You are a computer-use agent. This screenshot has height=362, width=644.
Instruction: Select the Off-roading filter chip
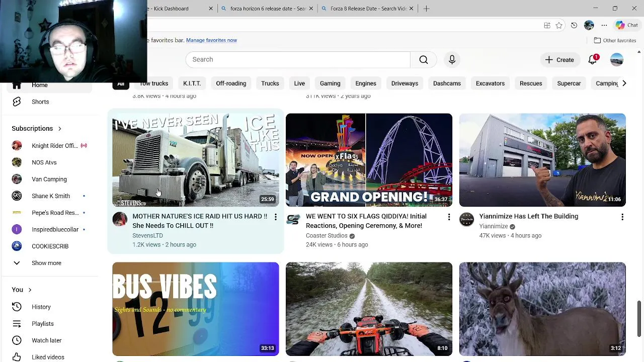(x=231, y=83)
